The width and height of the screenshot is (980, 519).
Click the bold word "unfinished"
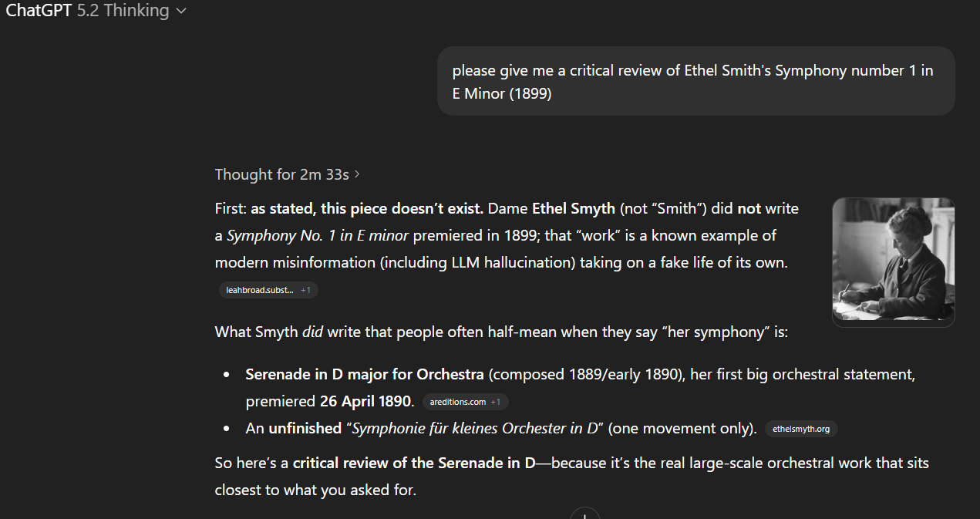305,428
